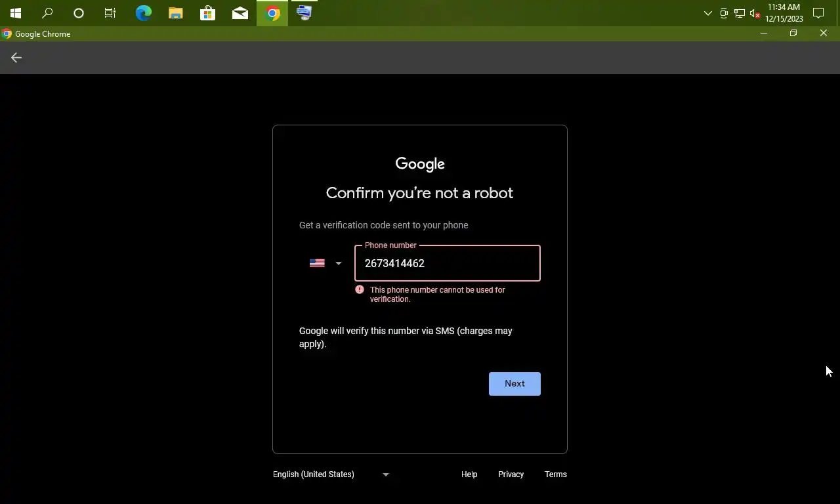The image size is (840, 504).
Task: Open File Explorer folder icon
Action: [176, 13]
